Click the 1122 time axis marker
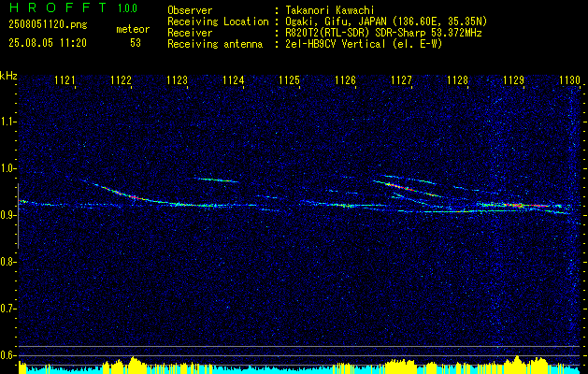 [x=121, y=79]
